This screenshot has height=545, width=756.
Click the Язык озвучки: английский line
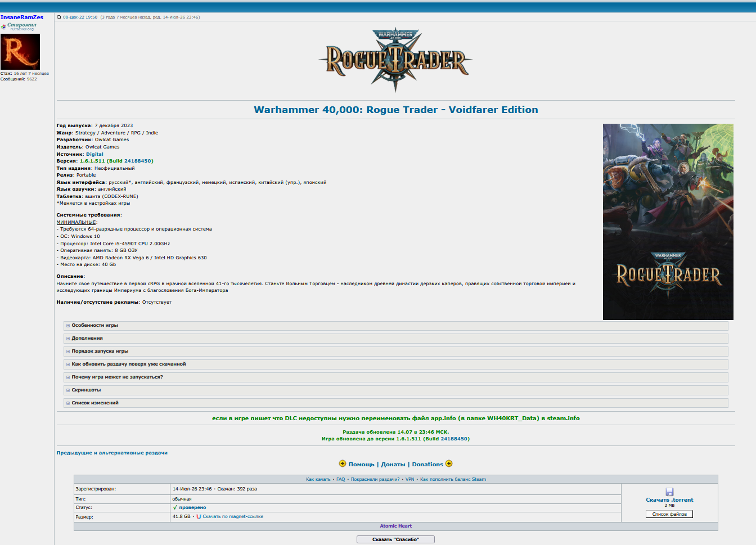[92, 190]
